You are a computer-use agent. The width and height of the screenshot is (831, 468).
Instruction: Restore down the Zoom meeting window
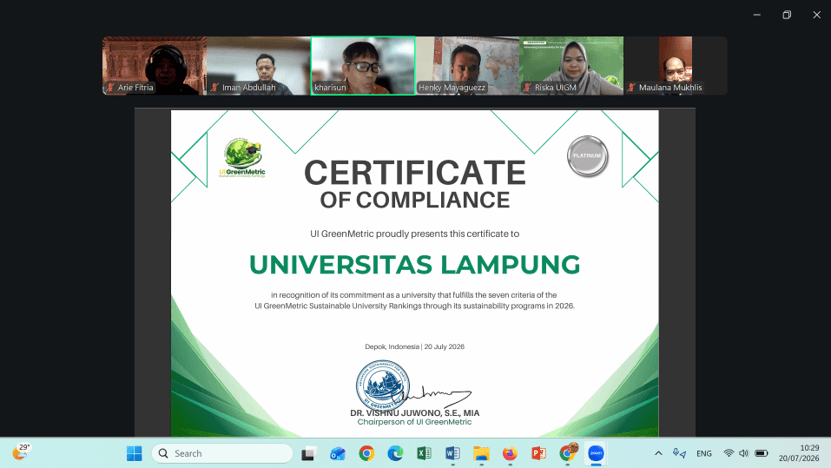coord(786,15)
